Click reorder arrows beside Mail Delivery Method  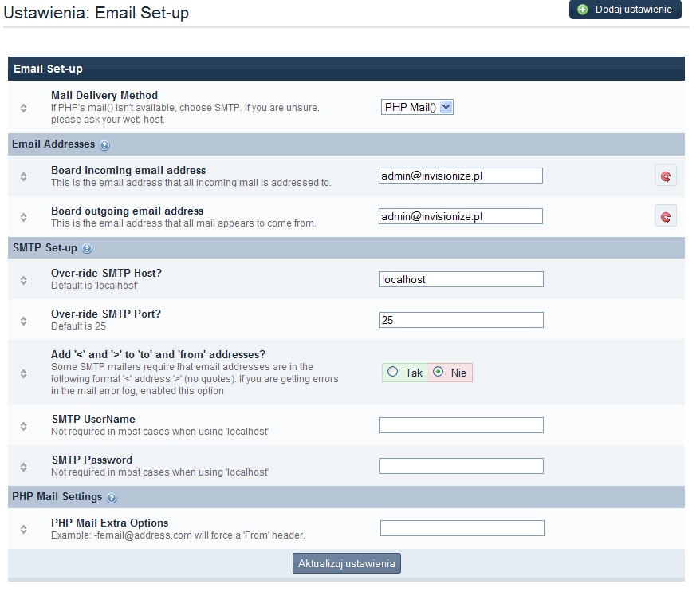[x=24, y=108]
